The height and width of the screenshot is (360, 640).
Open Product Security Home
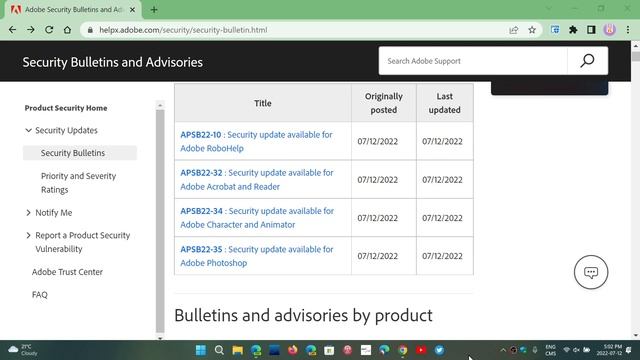coord(66,108)
